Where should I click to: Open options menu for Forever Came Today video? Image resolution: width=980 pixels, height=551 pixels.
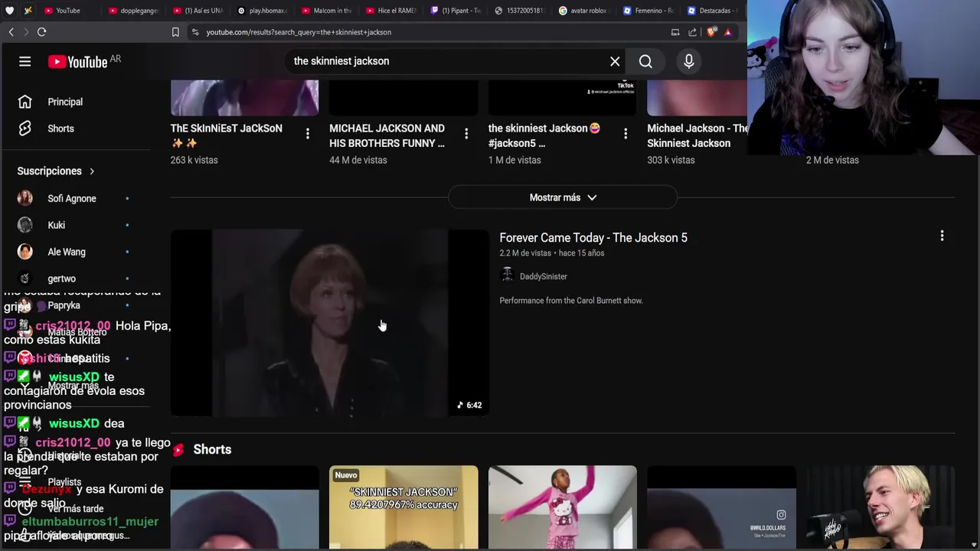[x=942, y=236]
